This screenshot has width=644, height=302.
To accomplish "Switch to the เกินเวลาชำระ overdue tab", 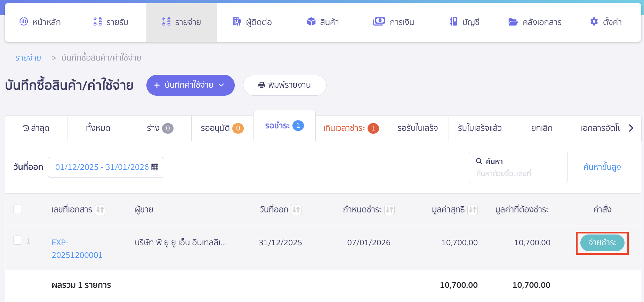I will point(351,128).
